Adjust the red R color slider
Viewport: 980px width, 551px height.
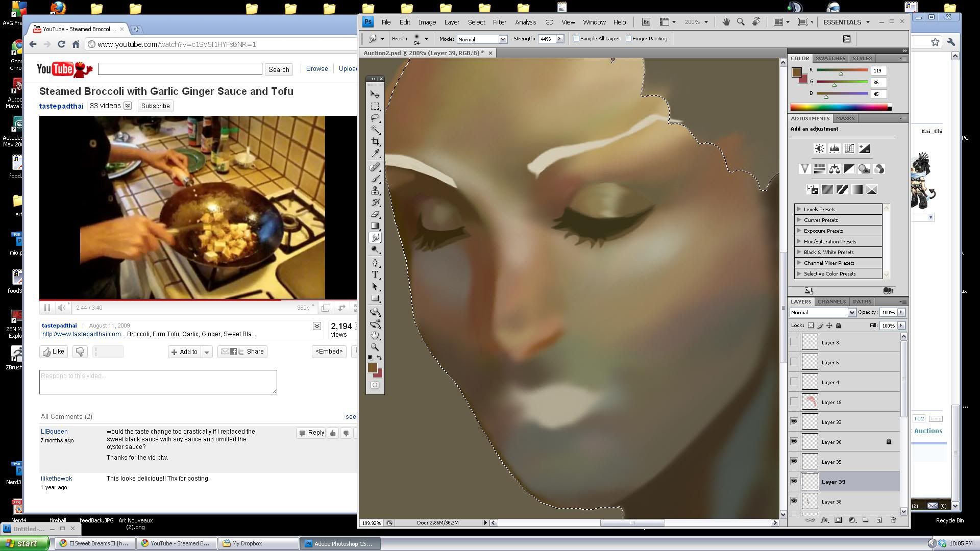click(x=841, y=73)
